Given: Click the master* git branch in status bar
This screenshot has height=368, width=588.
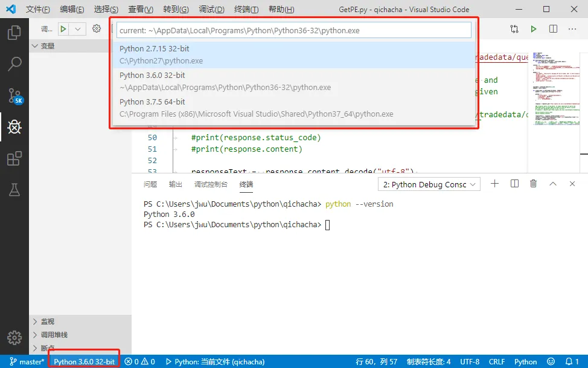Looking at the screenshot, I should 26,361.
